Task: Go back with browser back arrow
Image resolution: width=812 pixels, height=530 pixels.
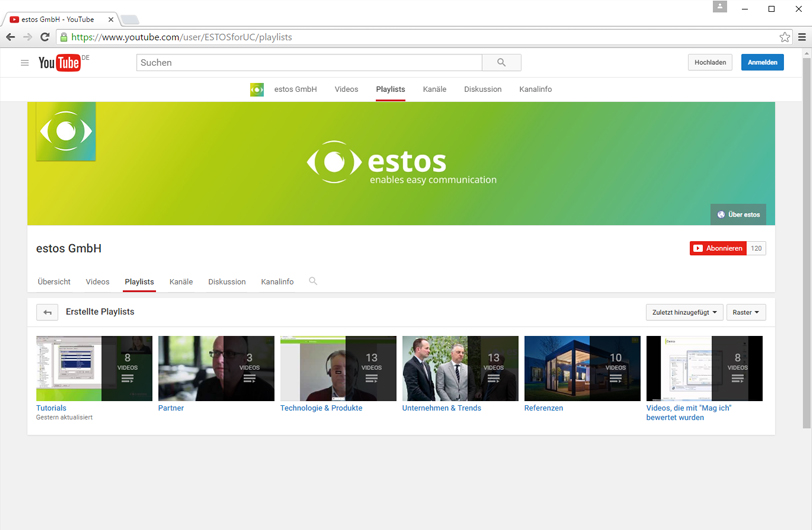Action: tap(10, 37)
